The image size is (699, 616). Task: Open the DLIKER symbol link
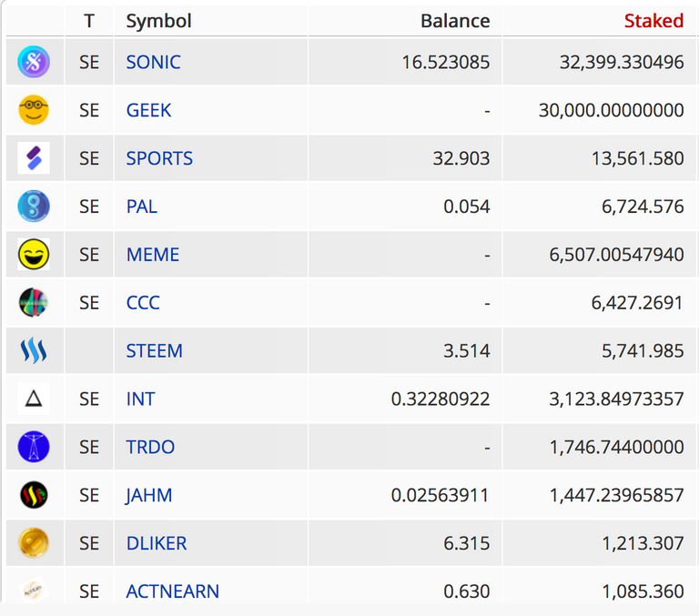pyautogui.click(x=157, y=543)
